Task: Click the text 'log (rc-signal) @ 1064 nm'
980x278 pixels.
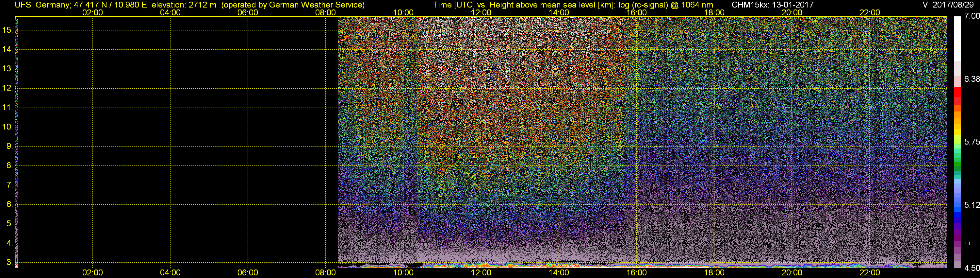Action: (x=665, y=5)
